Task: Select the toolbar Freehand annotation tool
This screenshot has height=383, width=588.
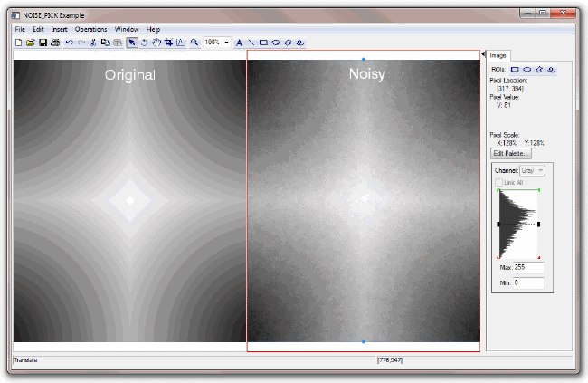Action: (x=300, y=43)
